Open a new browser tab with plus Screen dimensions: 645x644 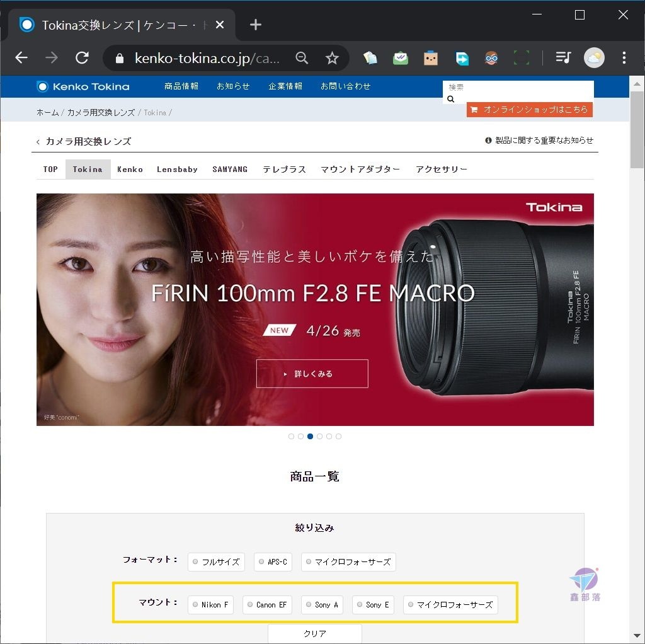pyautogui.click(x=256, y=25)
